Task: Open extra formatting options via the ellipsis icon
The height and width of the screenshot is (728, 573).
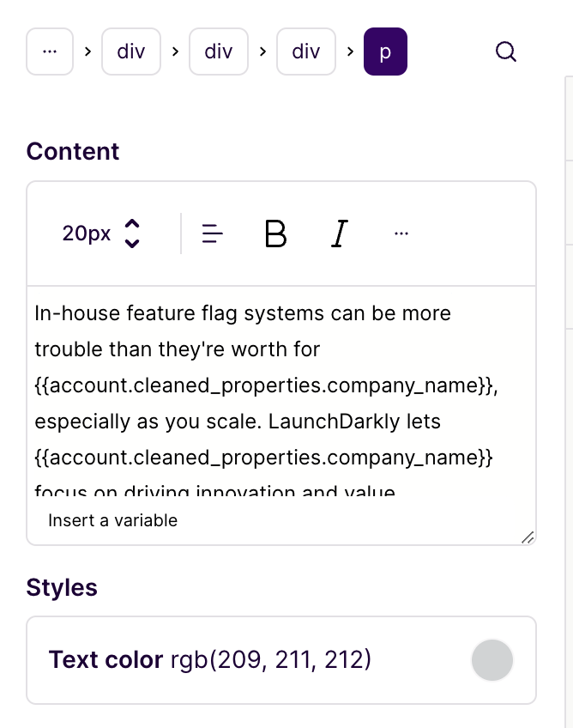Action: pyautogui.click(x=401, y=233)
